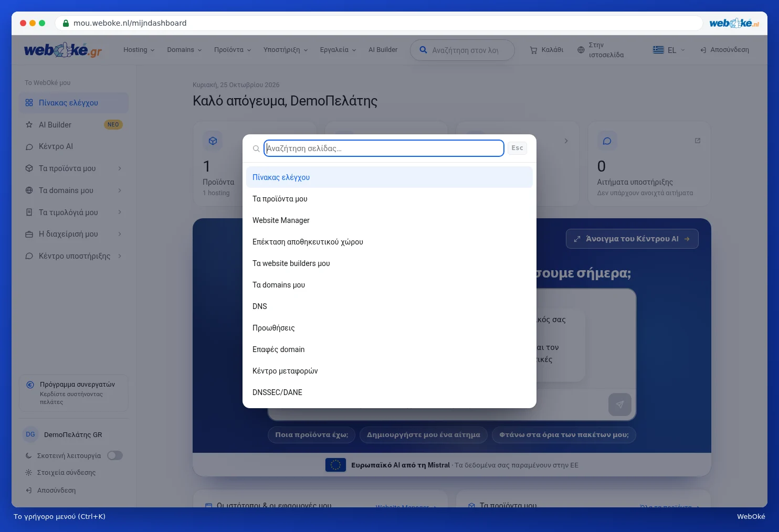Click the cube icon on Προϊόντα card

pyautogui.click(x=213, y=141)
